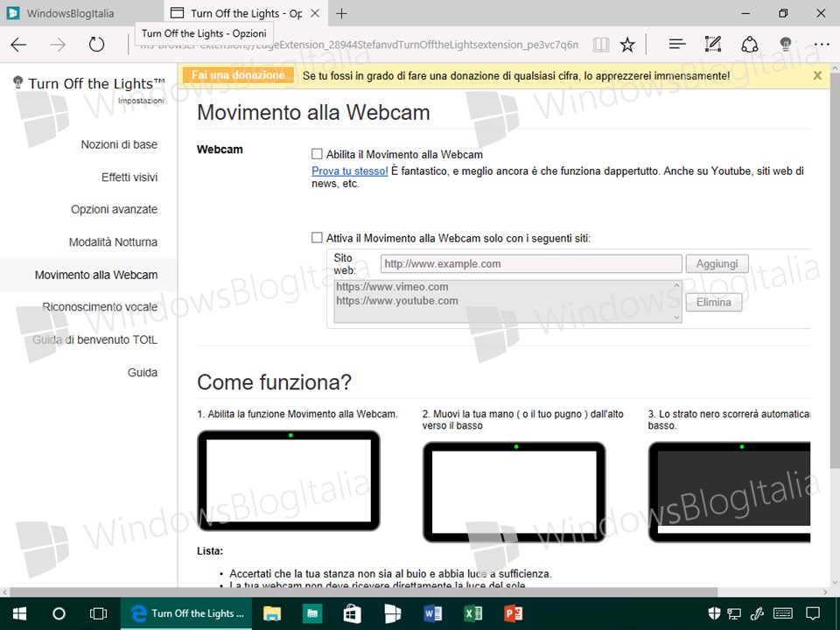Viewport: 840px width, 630px height.
Task: Close the Turn Off the Lights tab
Action: point(316,13)
